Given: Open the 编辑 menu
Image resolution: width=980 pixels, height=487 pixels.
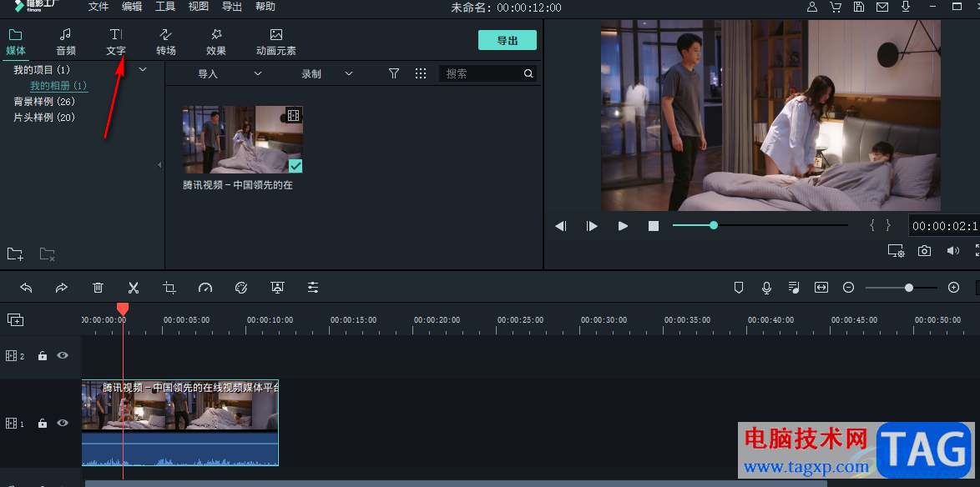Looking at the screenshot, I should (x=132, y=7).
